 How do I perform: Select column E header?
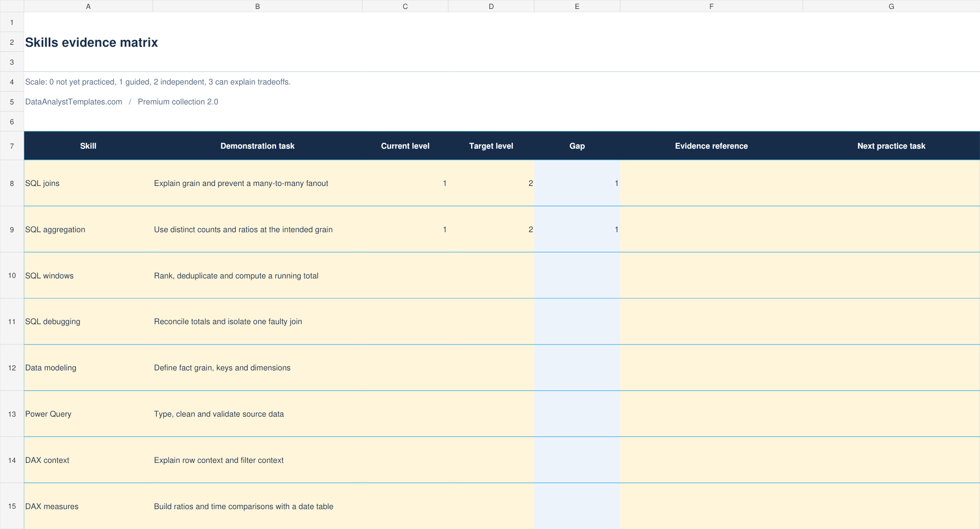tap(577, 6)
